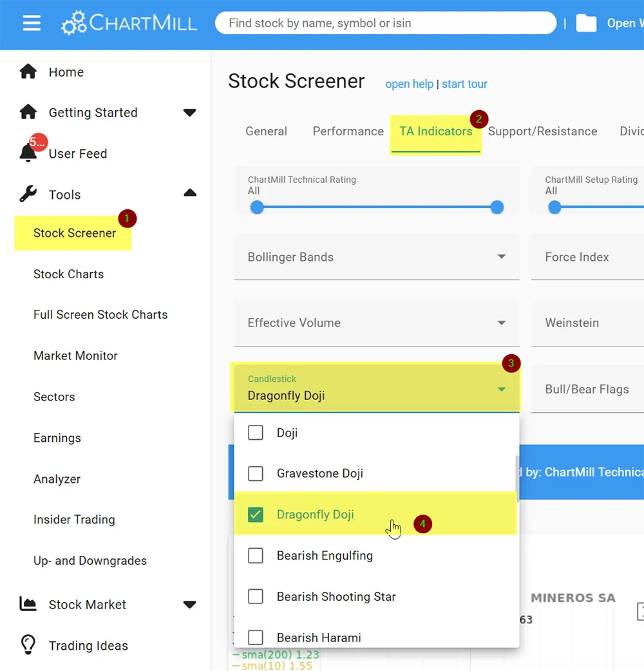
Task: Switch to the Performance tab
Action: (348, 131)
